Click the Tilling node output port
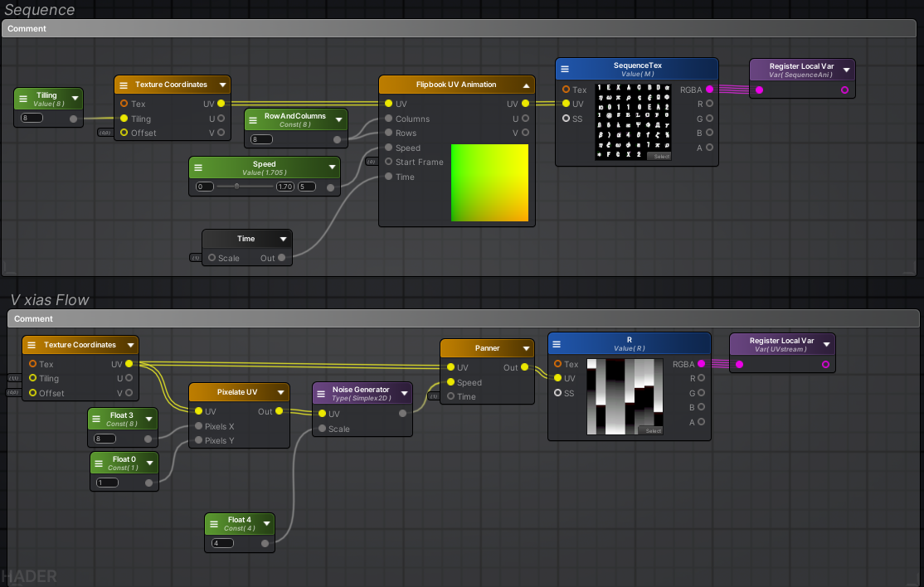Screen dimensions: 924x587 [x=73, y=119]
